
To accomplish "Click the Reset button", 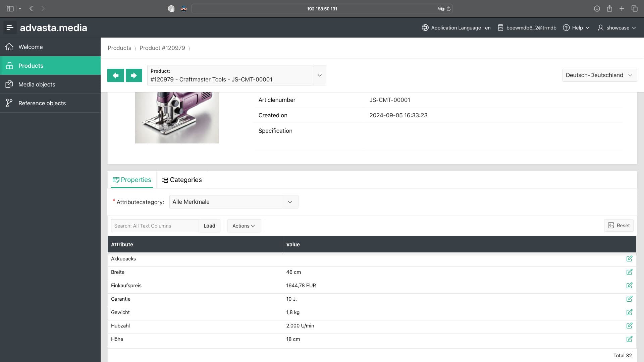I will pos(619,226).
